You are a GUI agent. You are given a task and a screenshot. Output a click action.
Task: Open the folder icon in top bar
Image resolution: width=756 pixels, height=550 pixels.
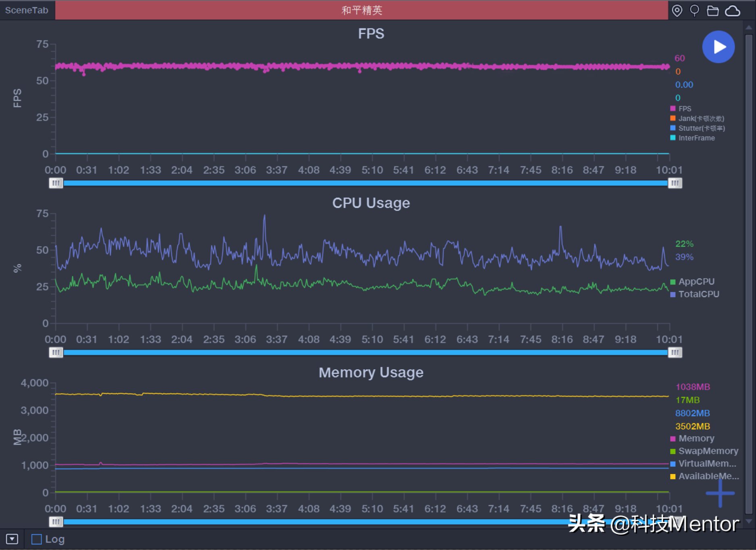click(x=712, y=10)
